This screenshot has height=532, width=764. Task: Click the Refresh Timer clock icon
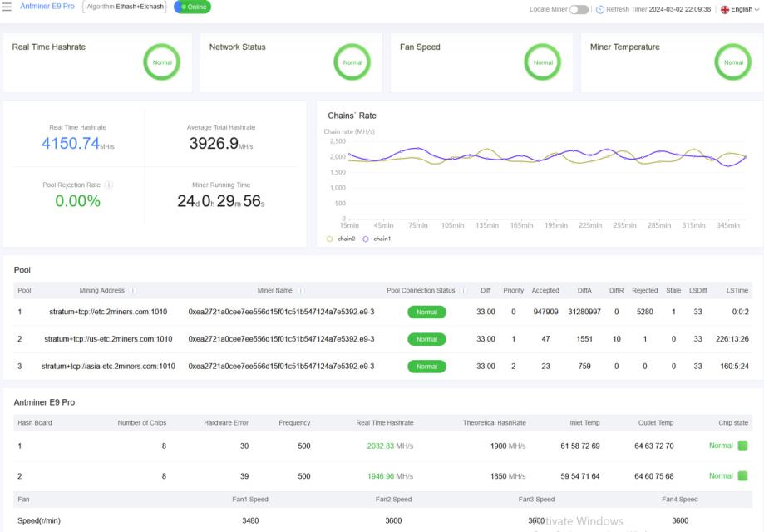(x=600, y=9)
